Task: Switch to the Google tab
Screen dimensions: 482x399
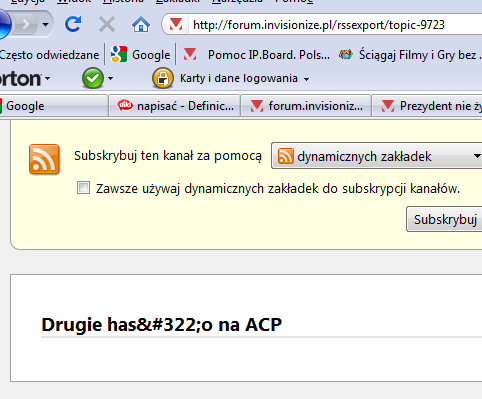Action: (53, 106)
